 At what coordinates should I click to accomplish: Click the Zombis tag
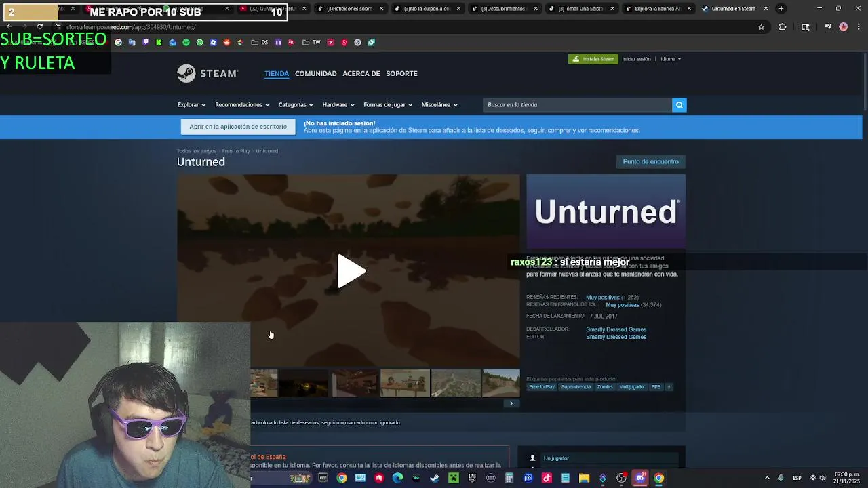(605, 387)
